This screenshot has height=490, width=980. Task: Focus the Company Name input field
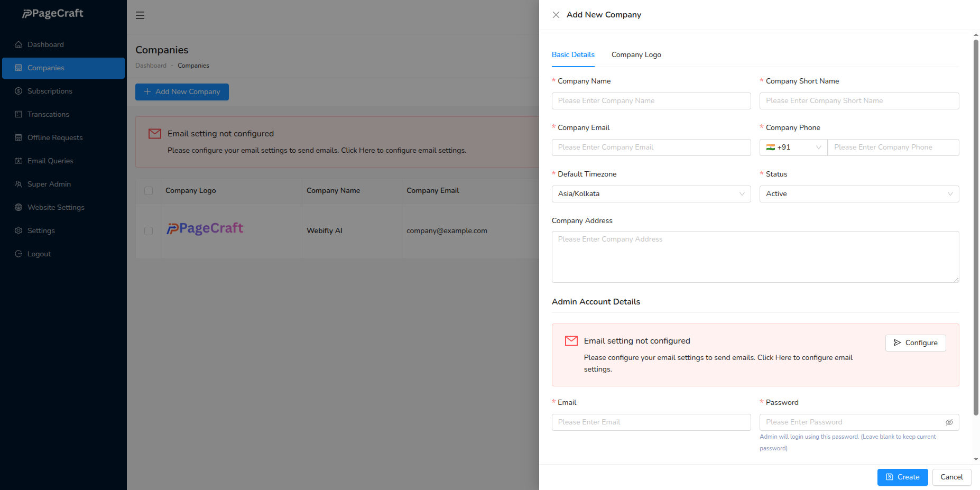(x=651, y=101)
